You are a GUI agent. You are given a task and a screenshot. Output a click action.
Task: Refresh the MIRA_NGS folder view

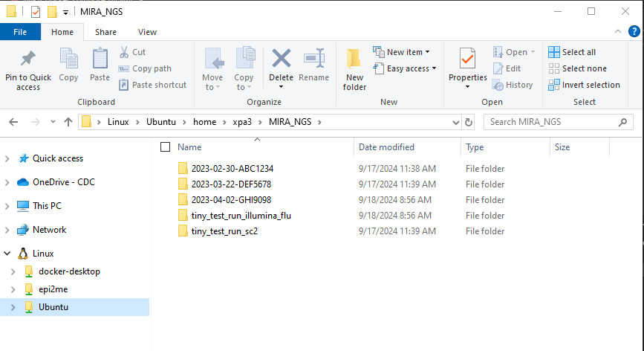[468, 122]
